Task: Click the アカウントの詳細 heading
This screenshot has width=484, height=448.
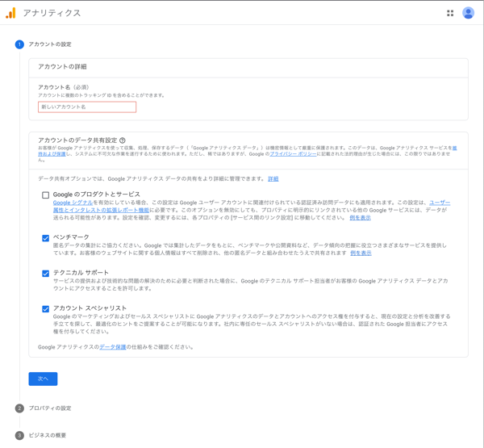Action: click(62, 67)
